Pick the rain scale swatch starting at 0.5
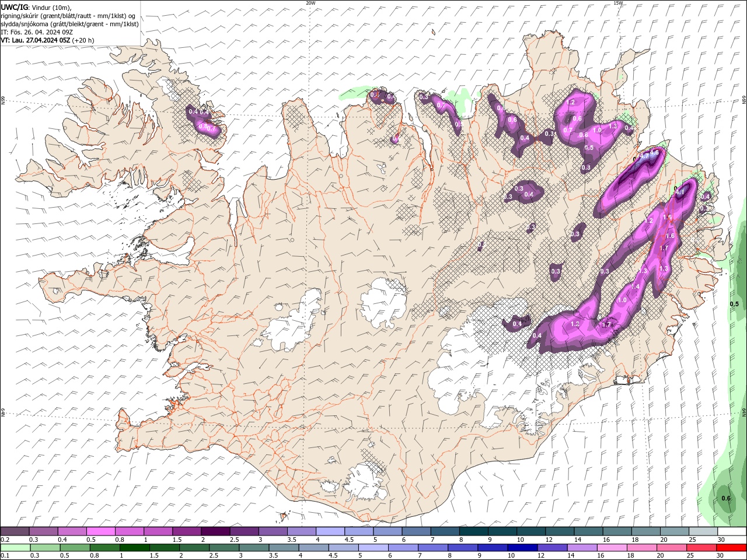 75,548
